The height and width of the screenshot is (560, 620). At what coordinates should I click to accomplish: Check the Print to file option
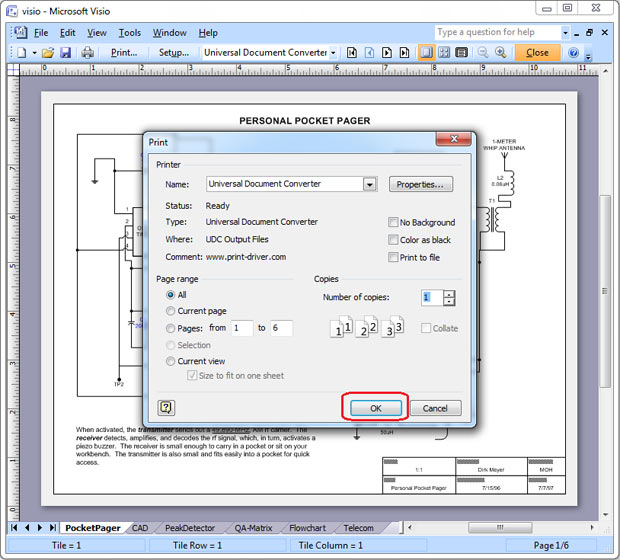pos(393,257)
